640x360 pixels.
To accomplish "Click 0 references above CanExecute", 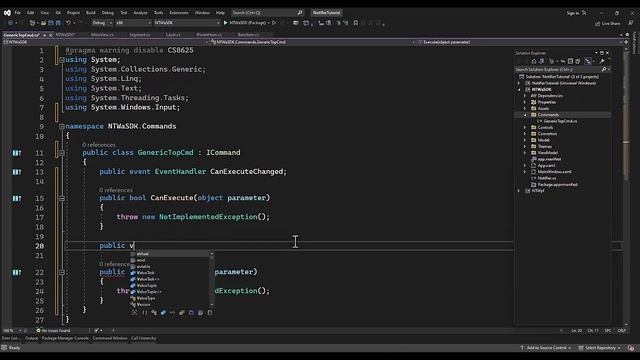I will [116, 190].
